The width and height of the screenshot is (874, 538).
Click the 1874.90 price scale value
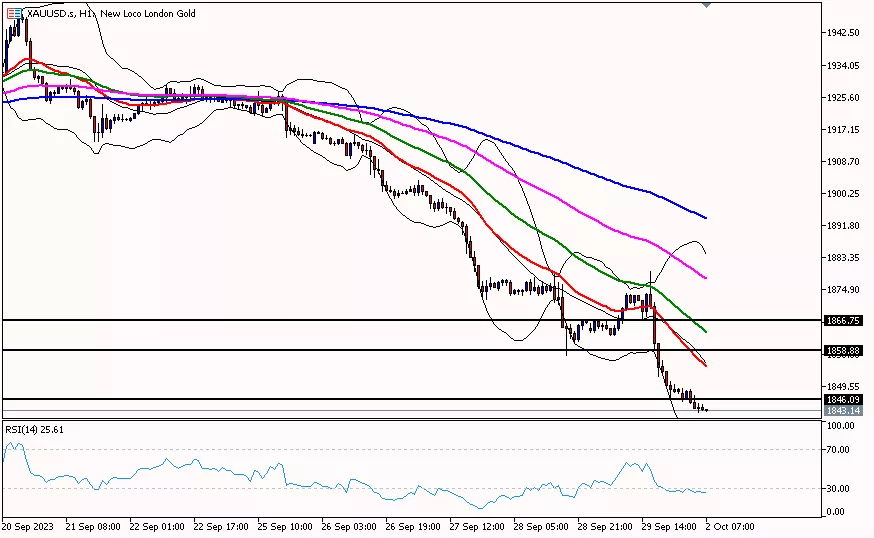click(x=843, y=289)
